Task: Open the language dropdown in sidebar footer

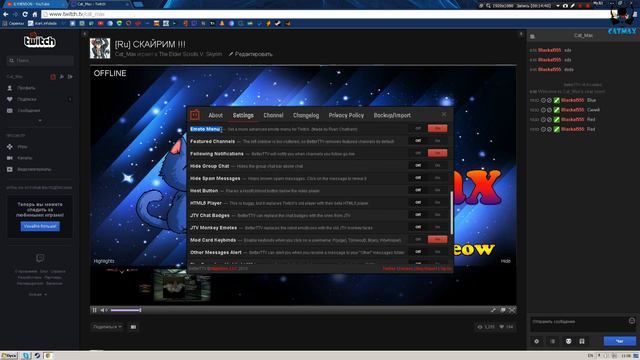Action: (38, 294)
